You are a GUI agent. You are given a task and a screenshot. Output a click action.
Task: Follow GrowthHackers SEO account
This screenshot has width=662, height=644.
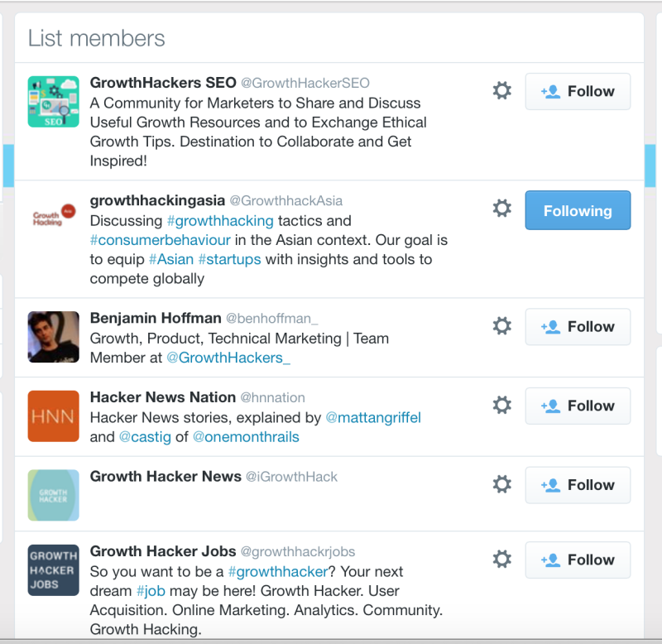click(578, 92)
